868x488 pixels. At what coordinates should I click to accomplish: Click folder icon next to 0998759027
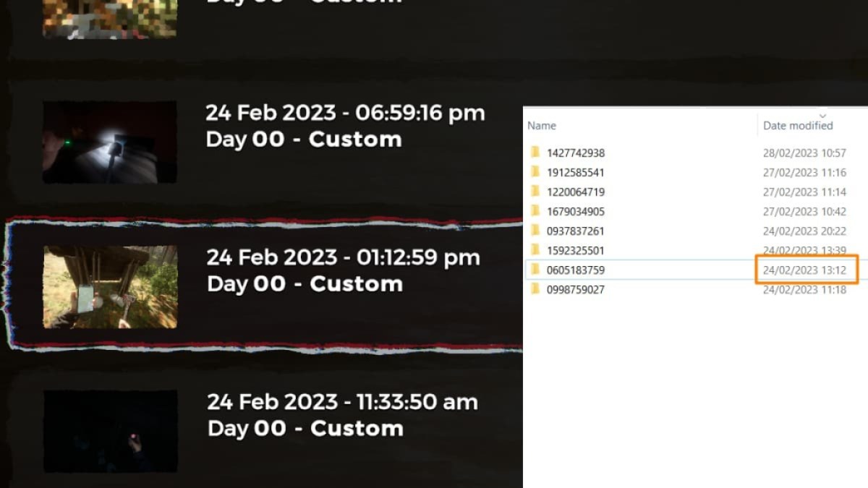(x=535, y=289)
